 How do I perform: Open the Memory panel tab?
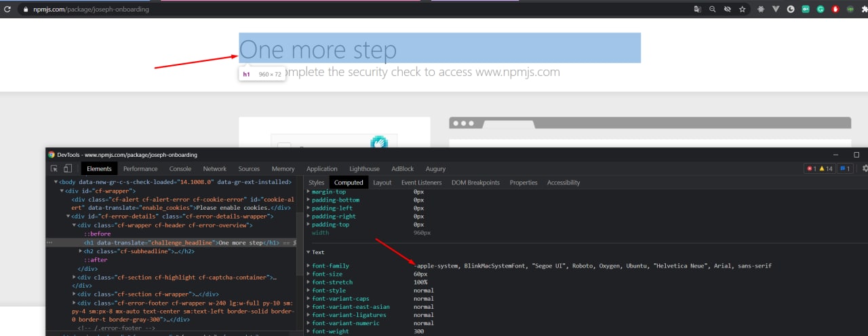pyautogui.click(x=283, y=168)
